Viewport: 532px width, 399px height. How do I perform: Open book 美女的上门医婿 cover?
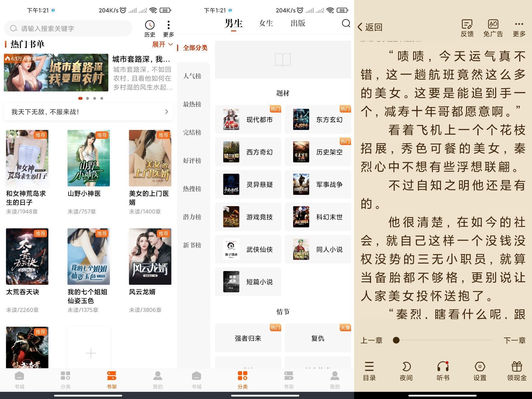tap(150, 158)
